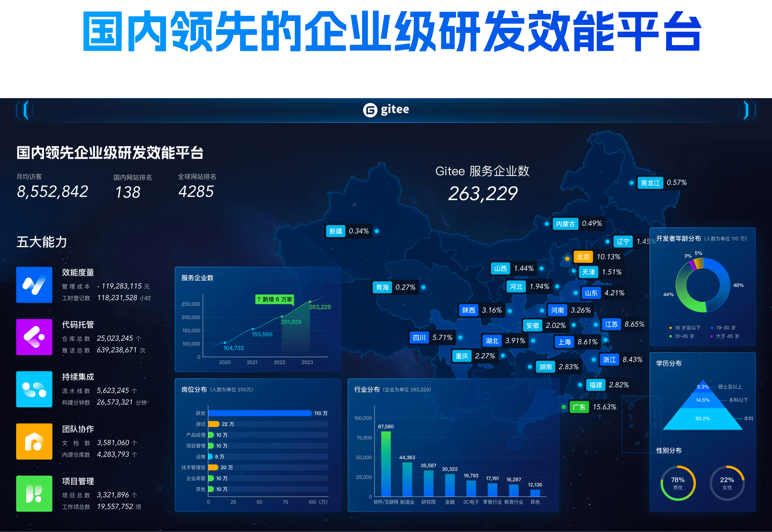
Task: Select the 四川 province tag
Action: coord(419,338)
